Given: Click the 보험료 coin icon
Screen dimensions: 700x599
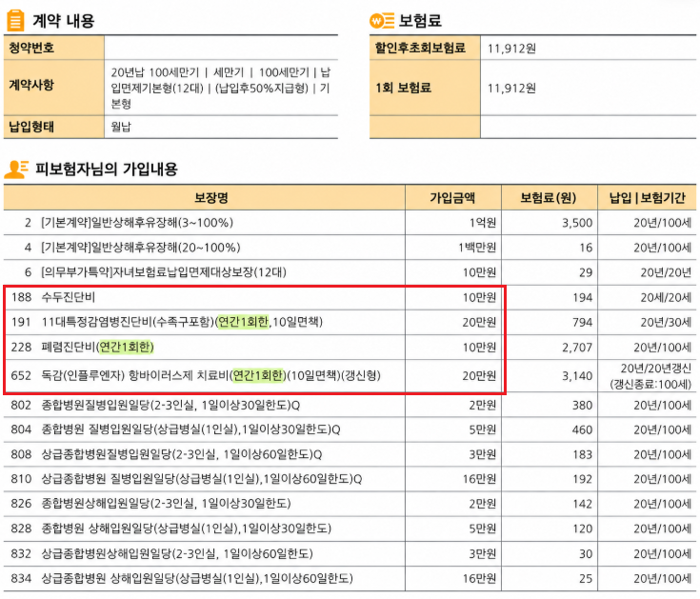Looking at the screenshot, I should coord(382,21).
